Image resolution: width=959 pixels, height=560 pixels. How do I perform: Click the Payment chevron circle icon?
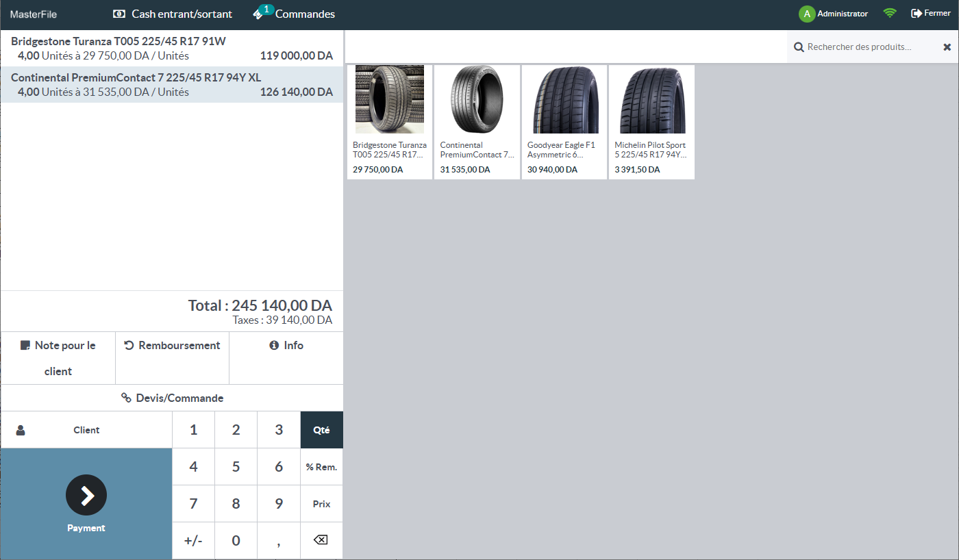(x=86, y=495)
